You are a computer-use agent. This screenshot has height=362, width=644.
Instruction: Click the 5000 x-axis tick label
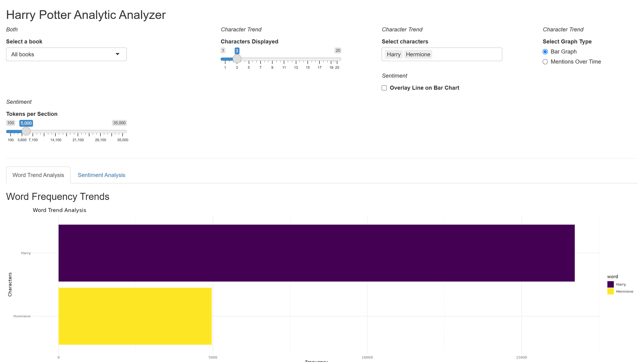213,357
